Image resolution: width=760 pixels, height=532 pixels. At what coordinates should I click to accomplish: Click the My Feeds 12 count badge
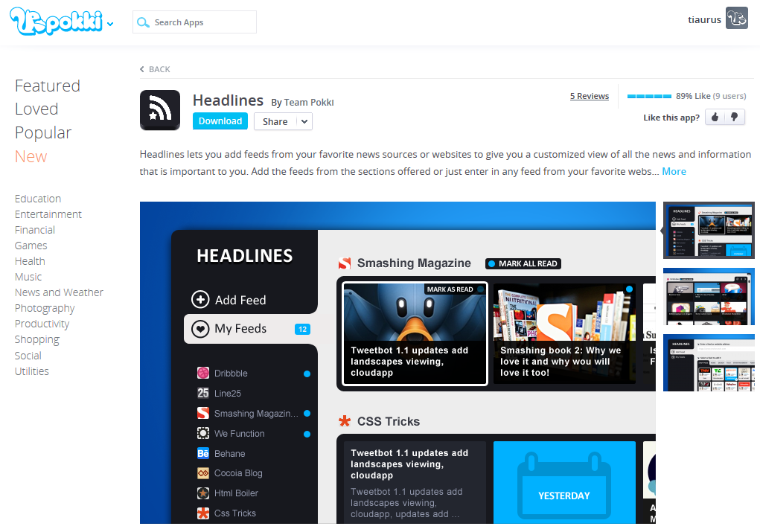click(x=302, y=329)
